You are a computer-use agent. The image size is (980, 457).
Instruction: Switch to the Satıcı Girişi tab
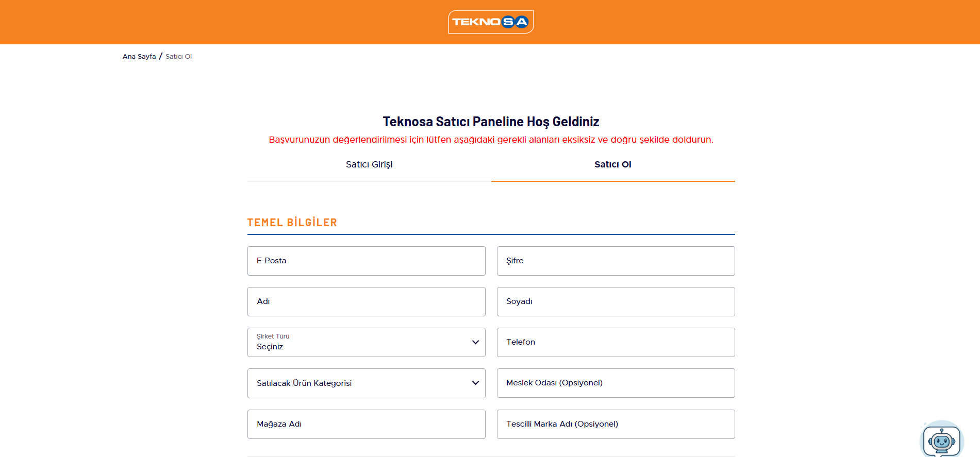coord(369,164)
